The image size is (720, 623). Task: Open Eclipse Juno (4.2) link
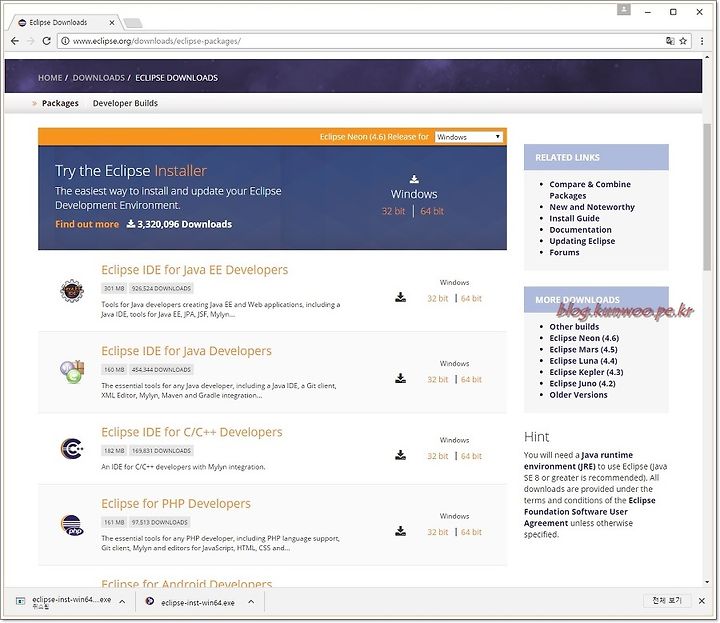582,384
